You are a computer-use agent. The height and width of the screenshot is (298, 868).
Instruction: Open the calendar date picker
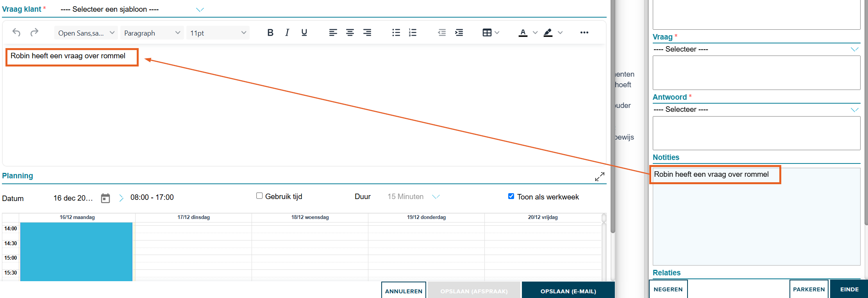click(105, 198)
